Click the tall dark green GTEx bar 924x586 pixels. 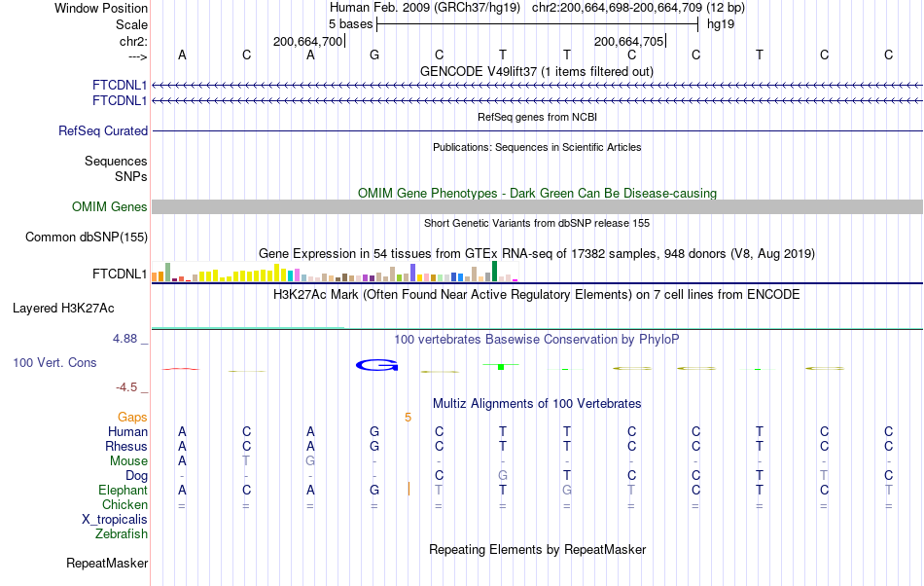coord(494,272)
